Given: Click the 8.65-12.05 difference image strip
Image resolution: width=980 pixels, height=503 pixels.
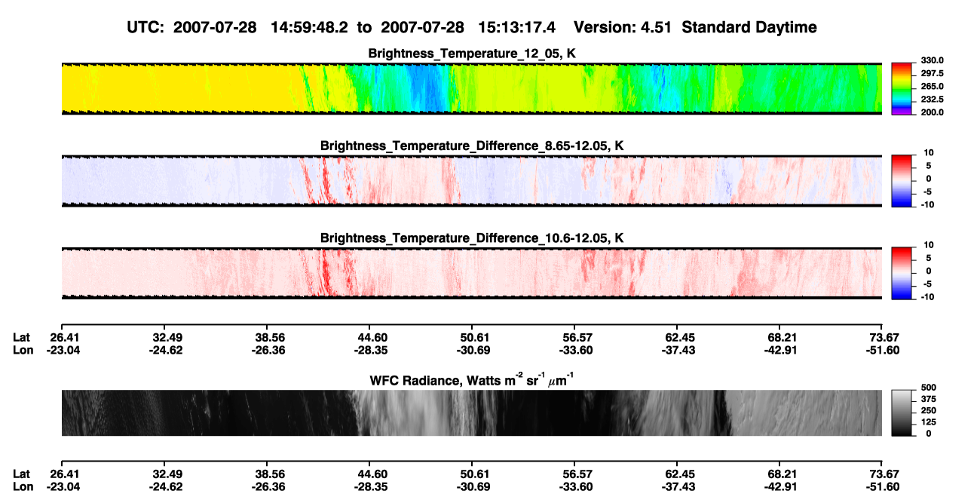Looking at the screenshot, I should 472,181.
